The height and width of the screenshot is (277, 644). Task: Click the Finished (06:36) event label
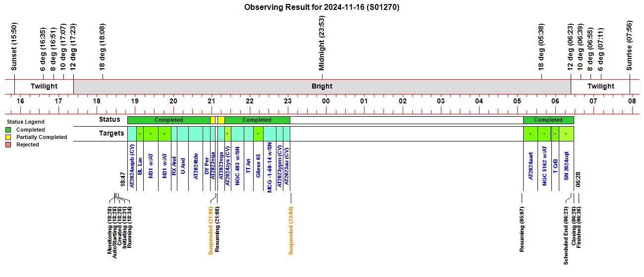[579, 227]
